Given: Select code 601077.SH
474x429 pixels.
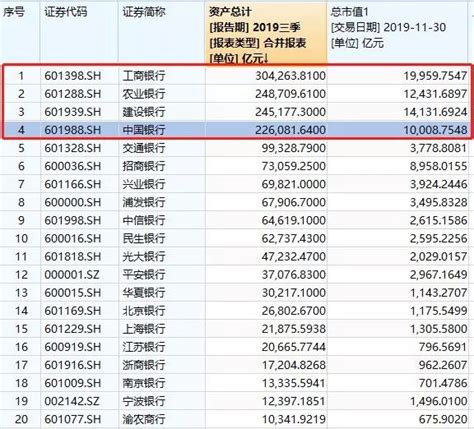Looking at the screenshot, I should (73, 419).
